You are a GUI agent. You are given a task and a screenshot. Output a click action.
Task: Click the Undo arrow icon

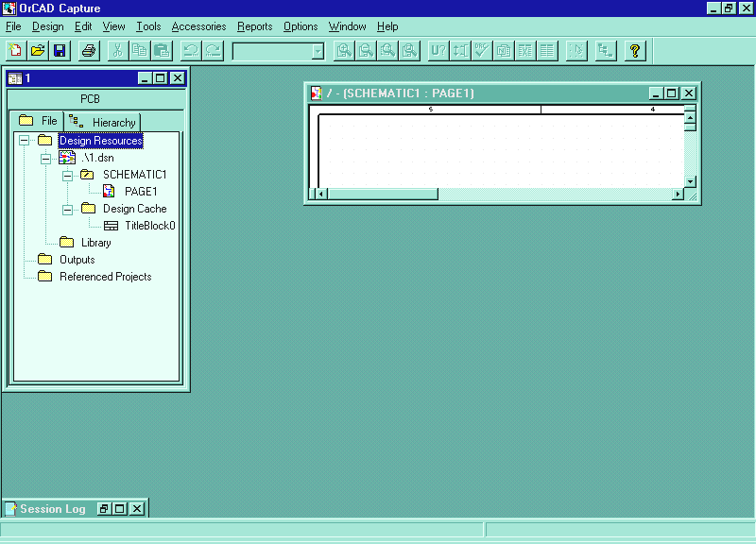(x=191, y=51)
